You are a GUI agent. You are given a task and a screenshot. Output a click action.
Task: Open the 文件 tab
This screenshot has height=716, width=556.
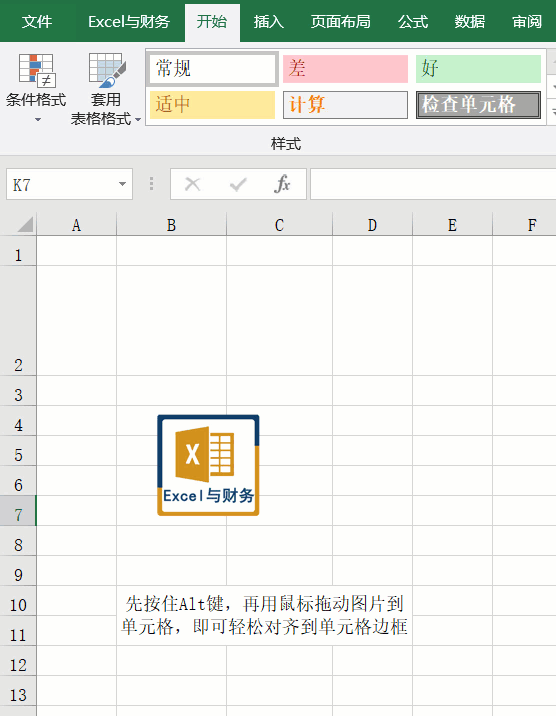(x=37, y=21)
